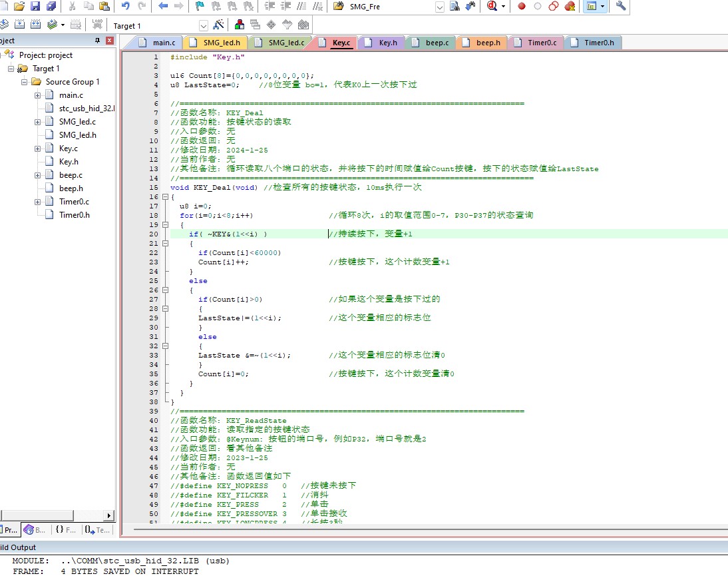
Task: Switch to the SMG_led.h tab
Action: click(x=216, y=43)
